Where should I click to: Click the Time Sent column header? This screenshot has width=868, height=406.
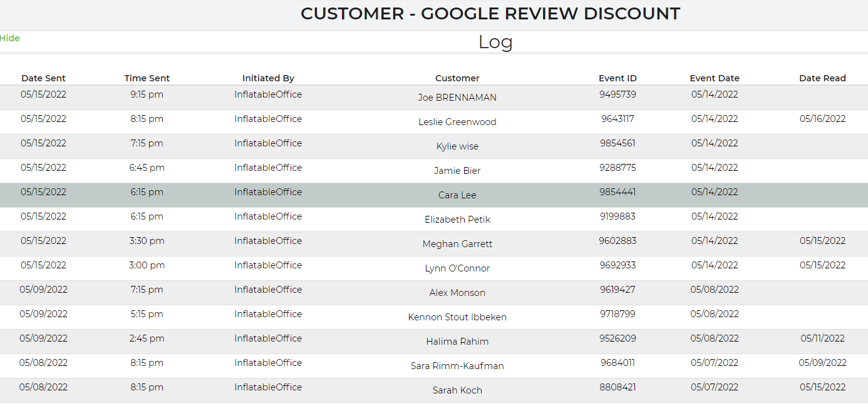click(147, 78)
